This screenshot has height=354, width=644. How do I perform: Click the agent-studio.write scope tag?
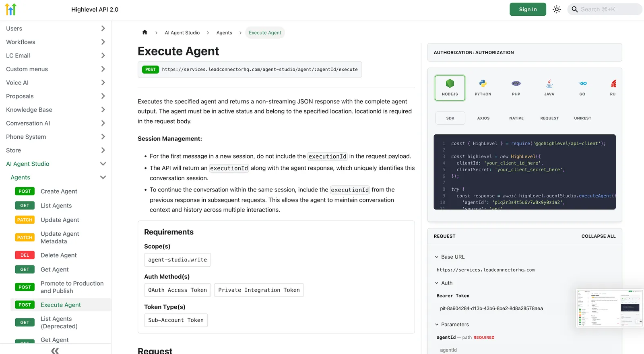tap(178, 260)
